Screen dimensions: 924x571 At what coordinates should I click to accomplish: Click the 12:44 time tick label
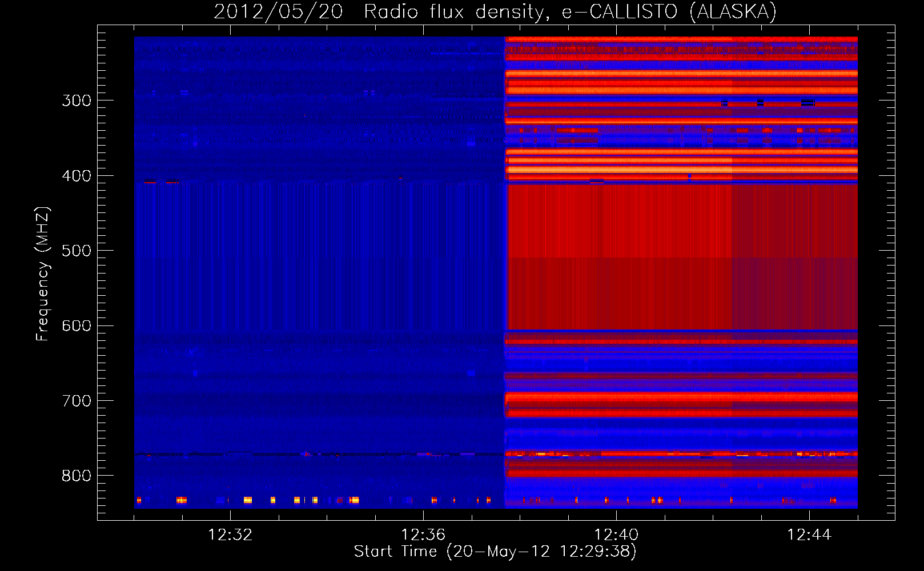tap(809, 535)
